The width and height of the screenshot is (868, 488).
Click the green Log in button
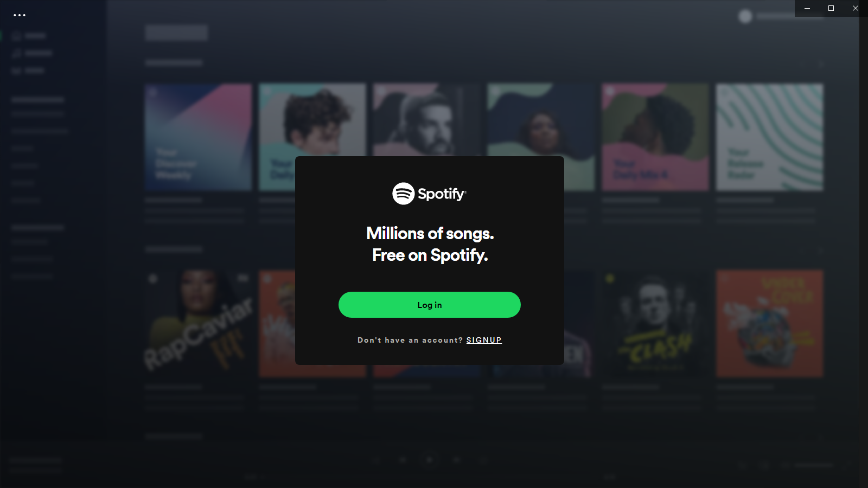pyautogui.click(x=430, y=305)
